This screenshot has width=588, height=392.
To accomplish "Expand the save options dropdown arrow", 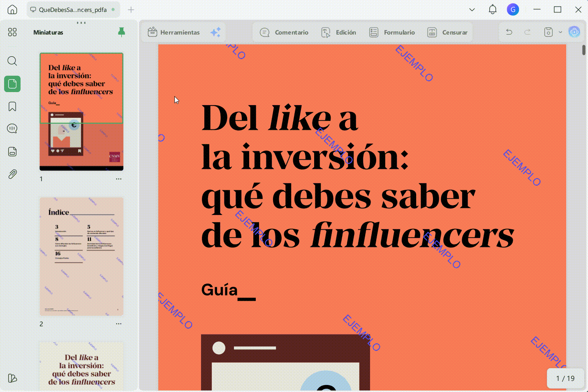I will tap(560, 32).
